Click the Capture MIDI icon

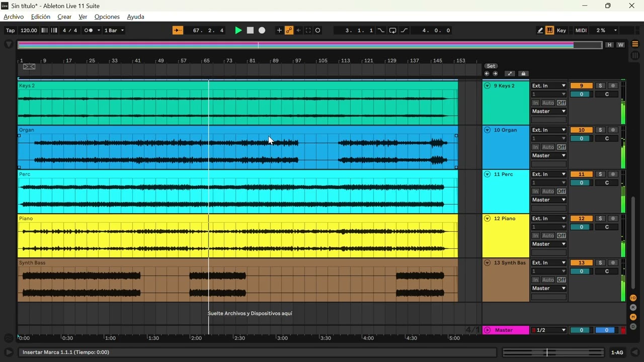tap(308, 30)
